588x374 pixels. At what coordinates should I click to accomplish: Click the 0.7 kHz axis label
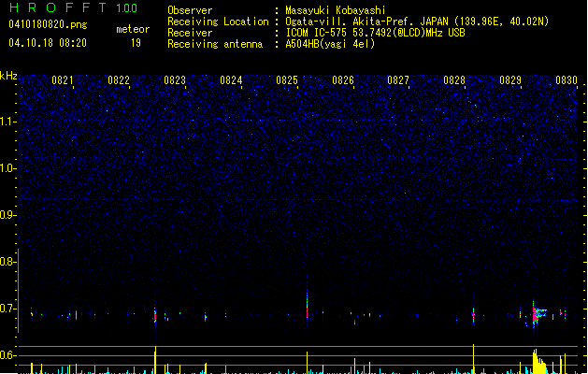click(8, 309)
